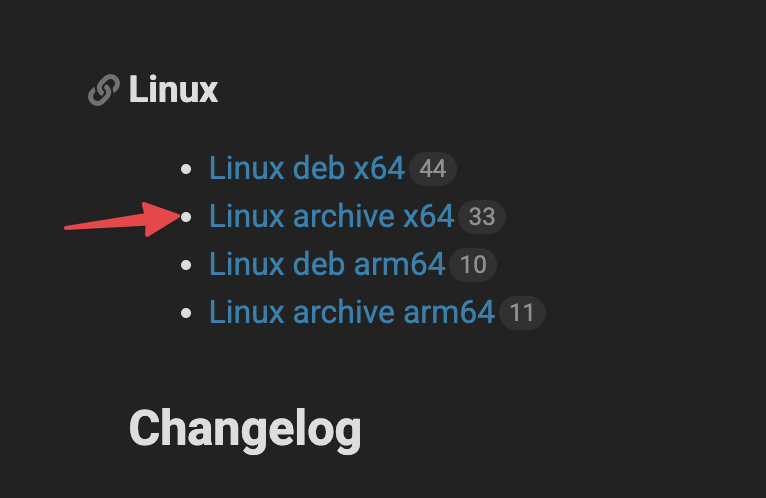Download the Linux deb arm64 package
The image size is (766, 498).
coord(327,264)
